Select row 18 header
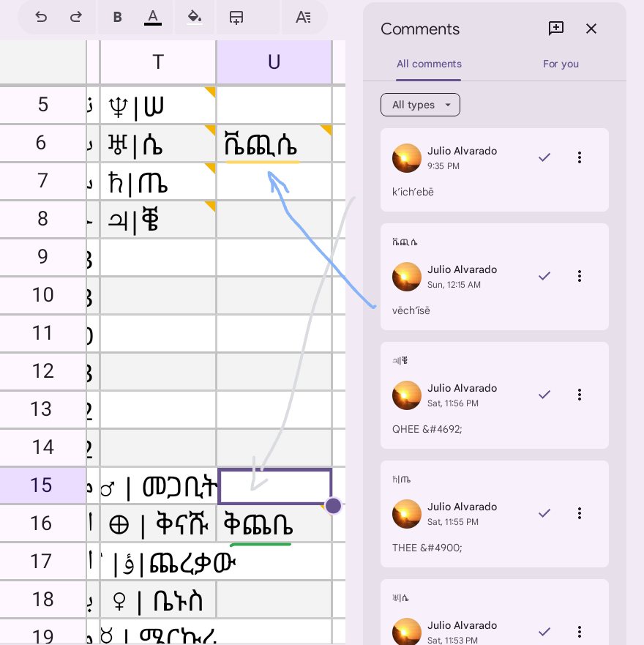Image resolution: width=644 pixels, height=645 pixels. (42, 600)
